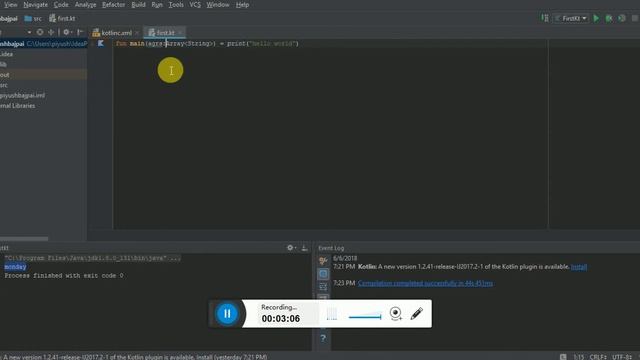
Task: Click the CRLF line separator in status bar
Action: [x=598, y=356]
